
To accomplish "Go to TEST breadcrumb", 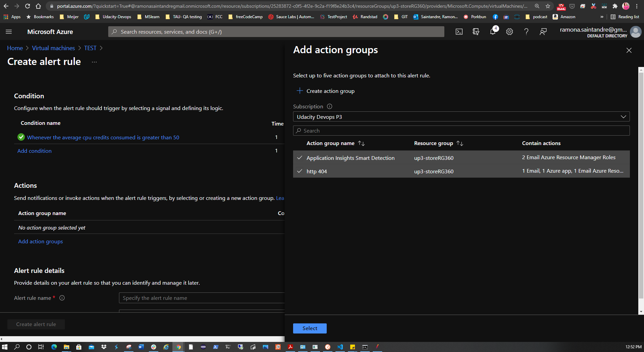I will coord(90,48).
